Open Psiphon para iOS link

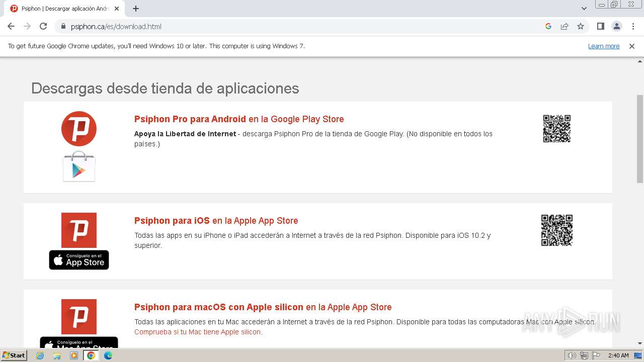[216, 221]
